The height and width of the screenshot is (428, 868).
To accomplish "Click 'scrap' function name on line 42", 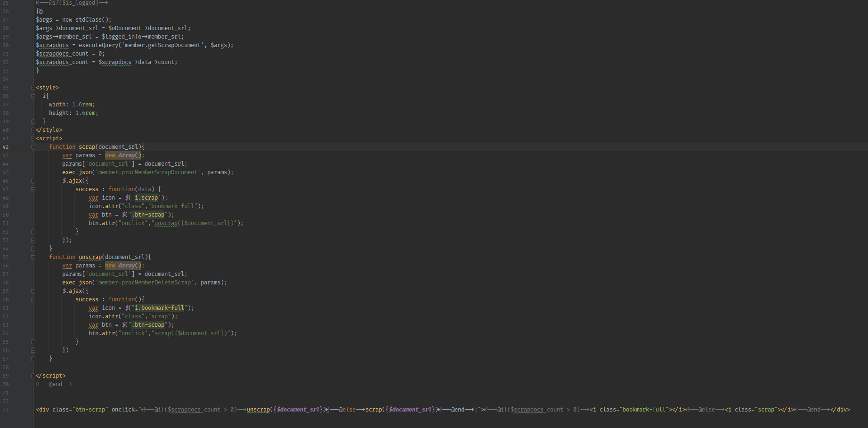I will 87,147.
